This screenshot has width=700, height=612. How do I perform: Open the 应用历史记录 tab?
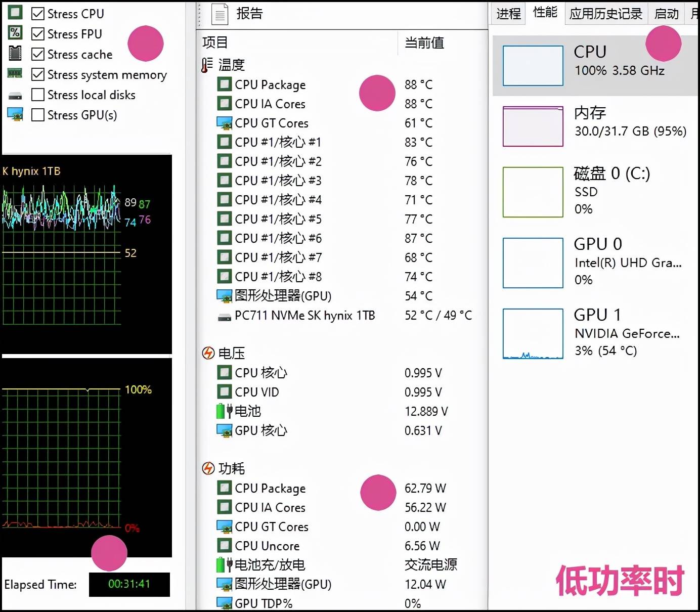(x=605, y=14)
